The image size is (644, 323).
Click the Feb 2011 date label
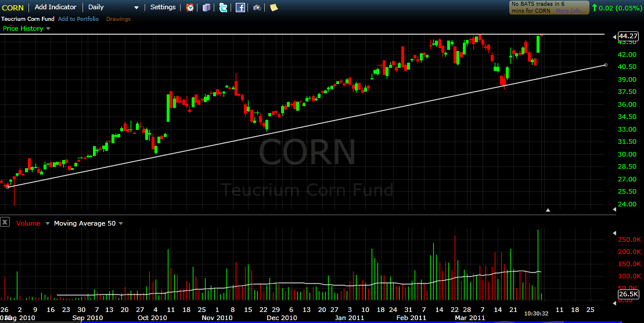[x=412, y=318]
